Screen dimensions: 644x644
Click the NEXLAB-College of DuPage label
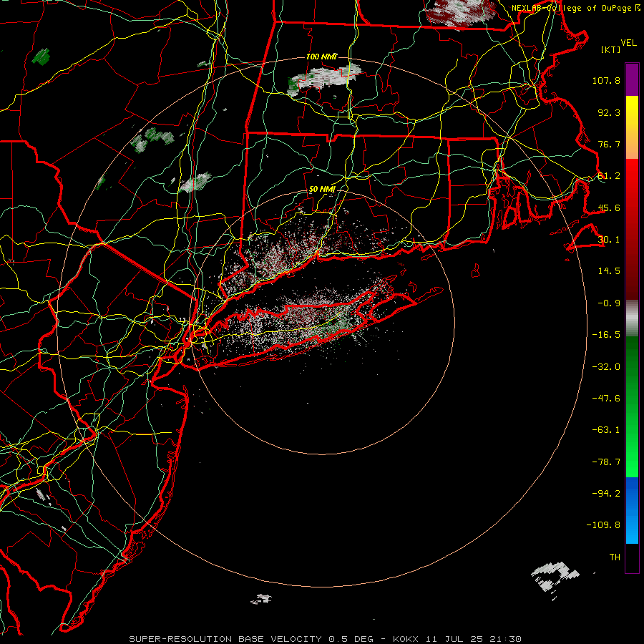(576, 8)
